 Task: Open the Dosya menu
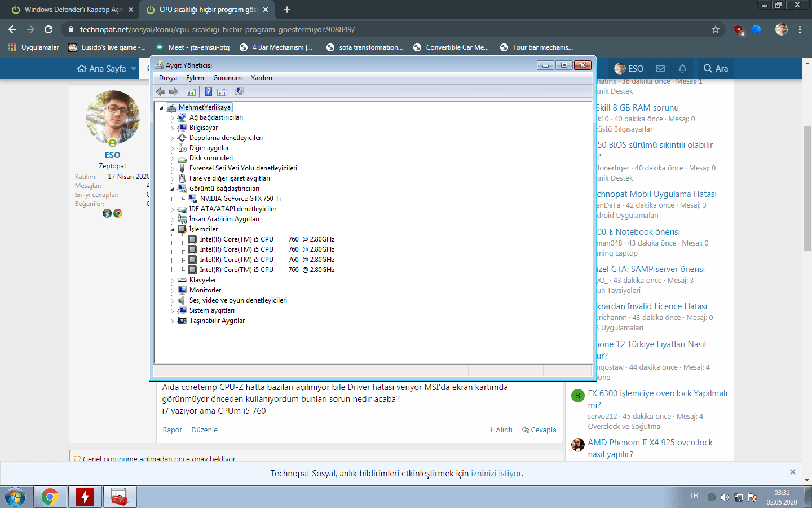pyautogui.click(x=168, y=78)
